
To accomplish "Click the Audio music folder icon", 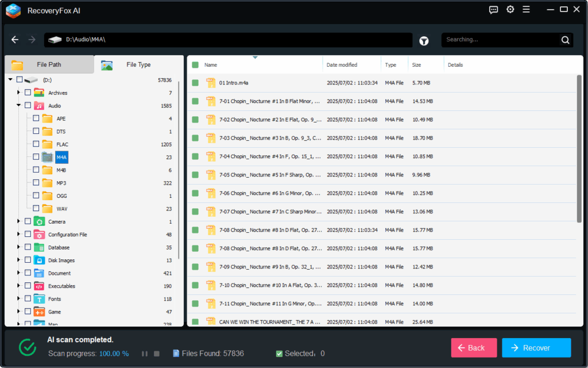I will pyautogui.click(x=39, y=106).
